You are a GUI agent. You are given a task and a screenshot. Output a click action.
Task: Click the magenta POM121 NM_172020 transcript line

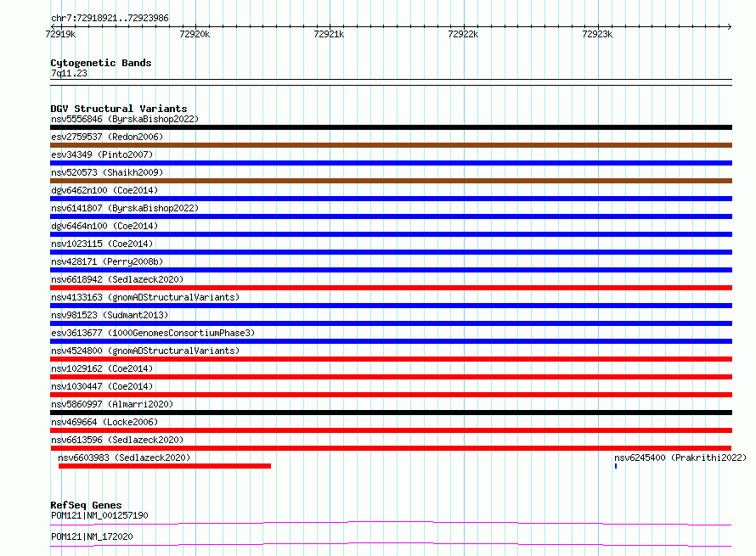click(391, 544)
